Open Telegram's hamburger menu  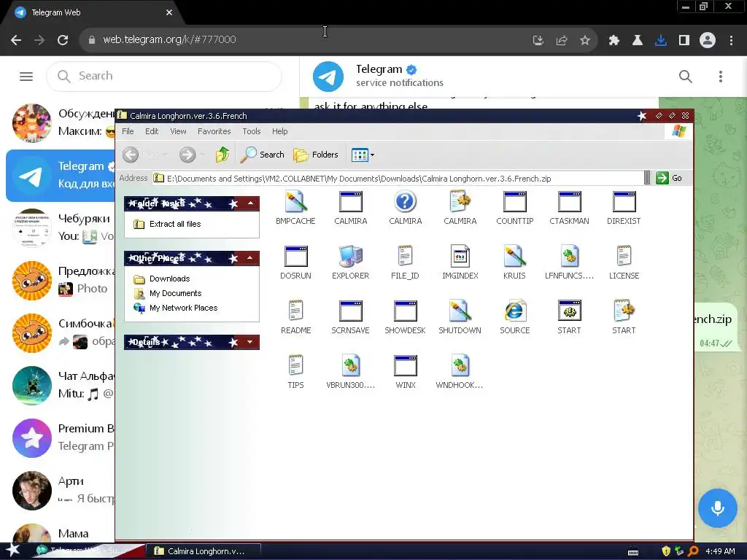[x=26, y=76]
